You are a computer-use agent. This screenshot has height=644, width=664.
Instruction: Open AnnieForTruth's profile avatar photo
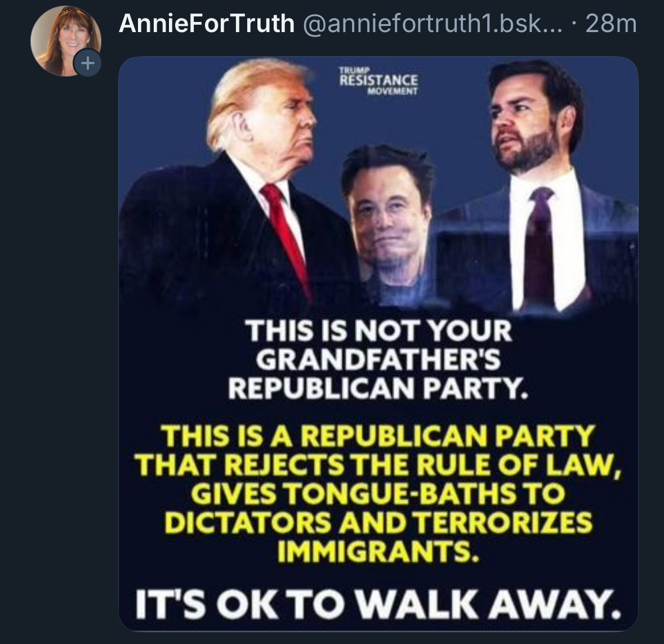pos(65,41)
